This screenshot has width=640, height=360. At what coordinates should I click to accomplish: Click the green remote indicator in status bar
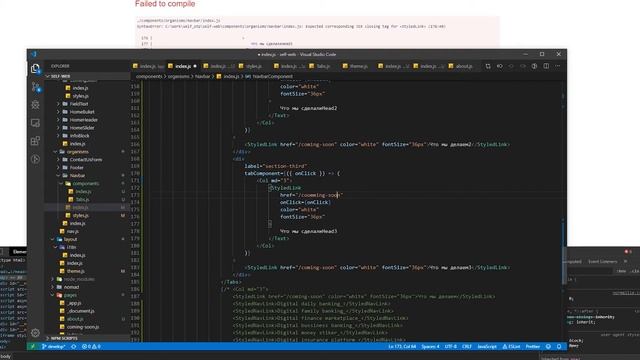pos(32,347)
